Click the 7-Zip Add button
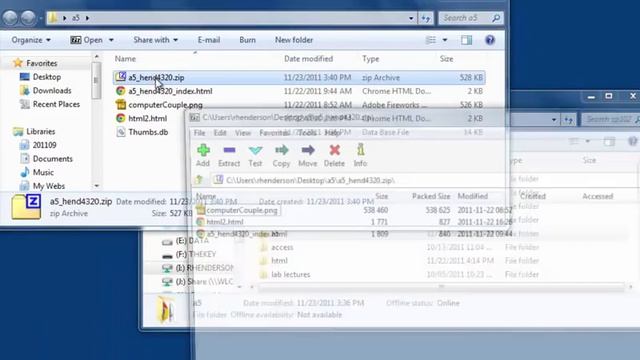Image resolution: width=640 pixels, height=360 pixels. 203,156
